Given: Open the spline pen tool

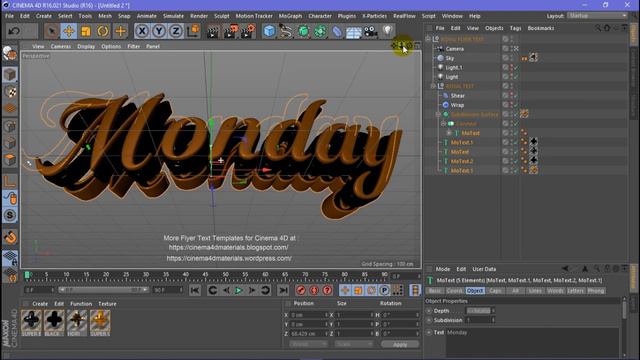Looking at the screenshot, I should (x=286, y=31).
